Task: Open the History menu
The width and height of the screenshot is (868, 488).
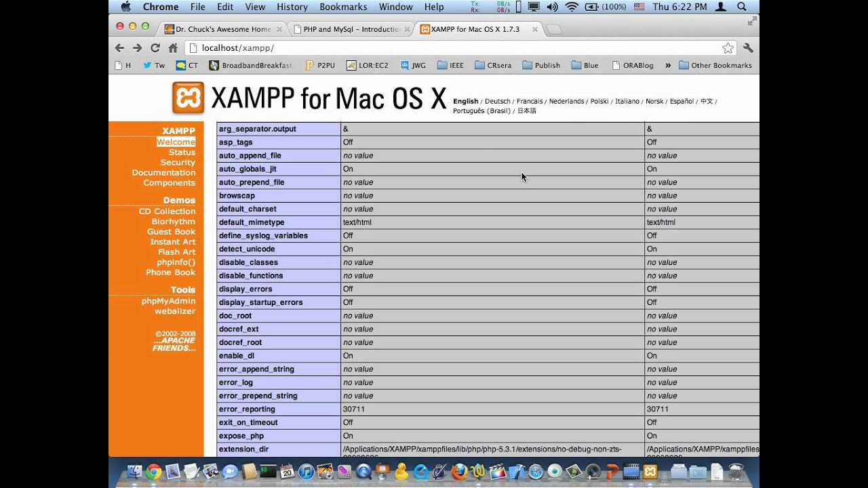Action: click(x=292, y=7)
